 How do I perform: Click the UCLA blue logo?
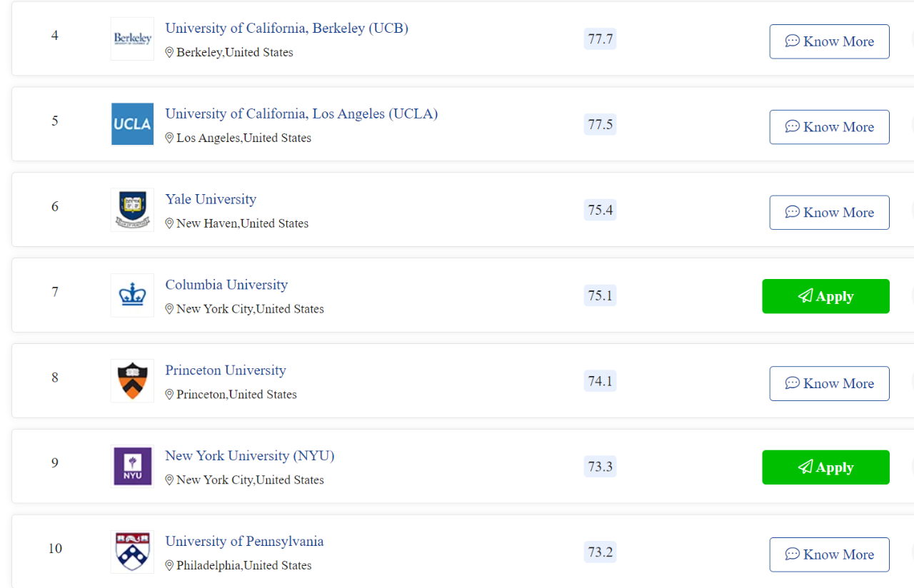tap(132, 124)
